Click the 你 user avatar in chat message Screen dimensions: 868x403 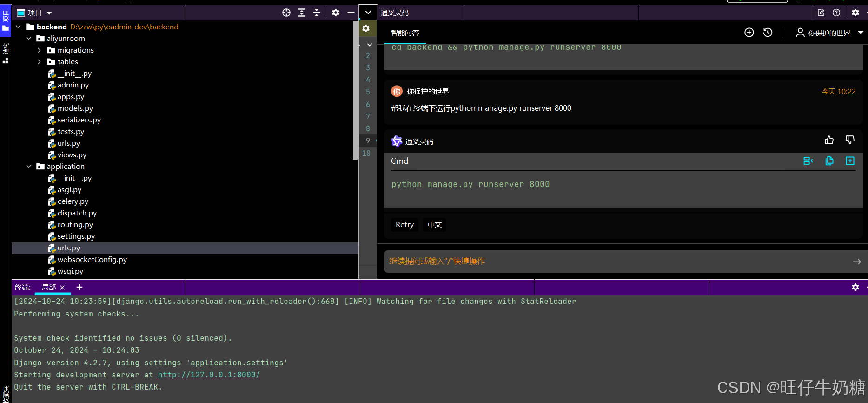pyautogui.click(x=397, y=91)
